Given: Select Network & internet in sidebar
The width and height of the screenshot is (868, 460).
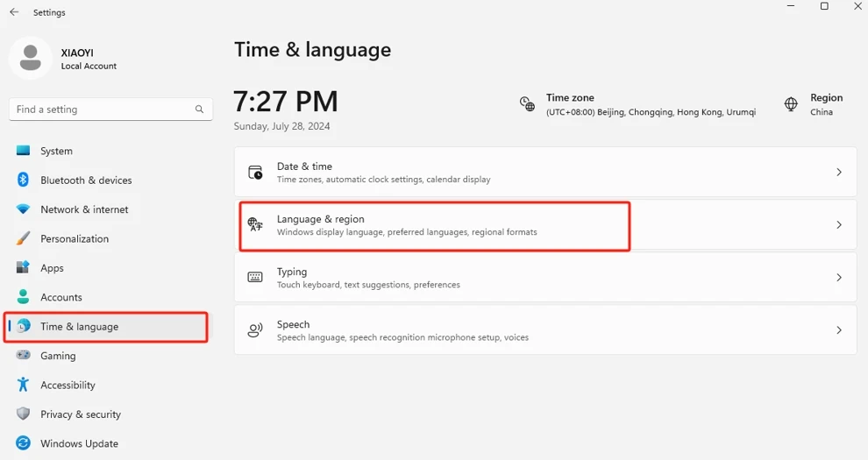Looking at the screenshot, I should (x=84, y=209).
